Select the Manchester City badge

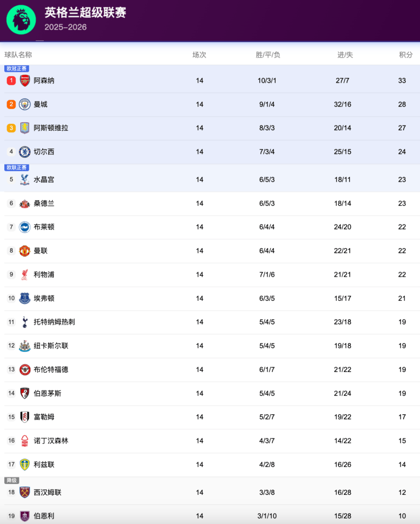click(x=25, y=104)
